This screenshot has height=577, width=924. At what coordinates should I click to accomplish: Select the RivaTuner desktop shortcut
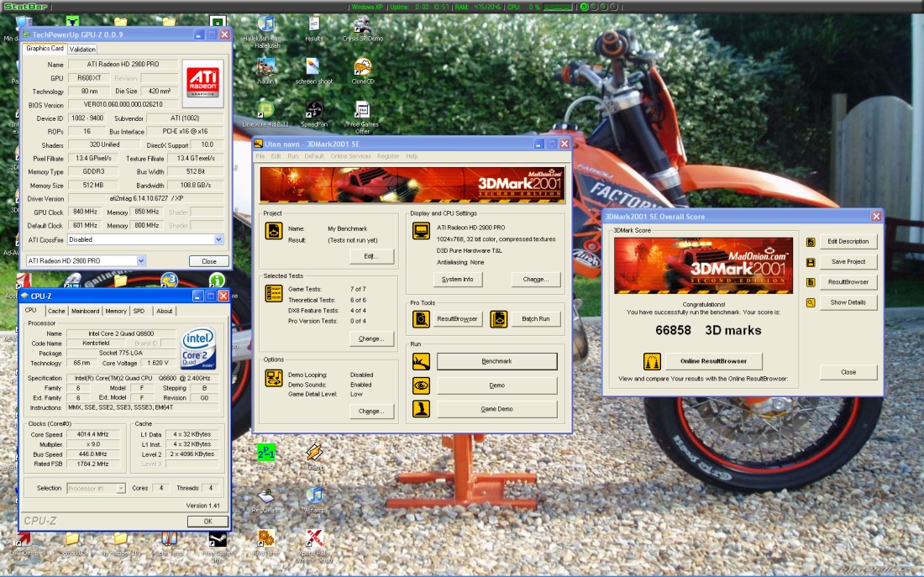click(265, 543)
